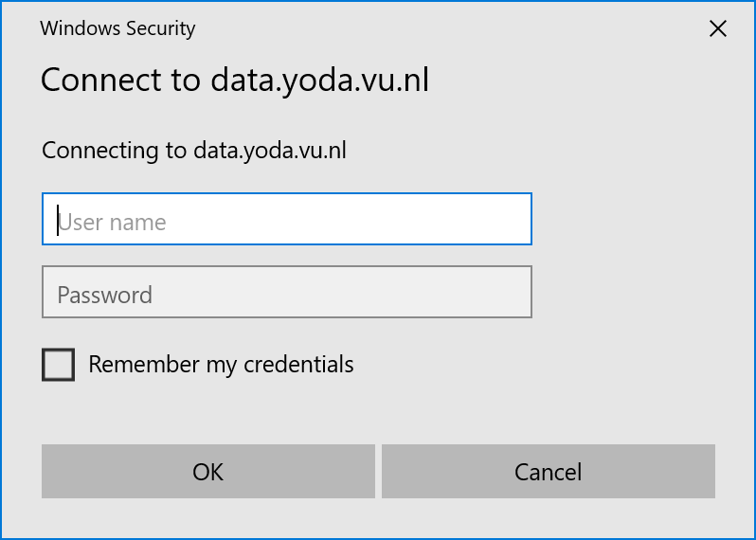
Task: Click the Password placeholder text
Action: click(x=104, y=295)
